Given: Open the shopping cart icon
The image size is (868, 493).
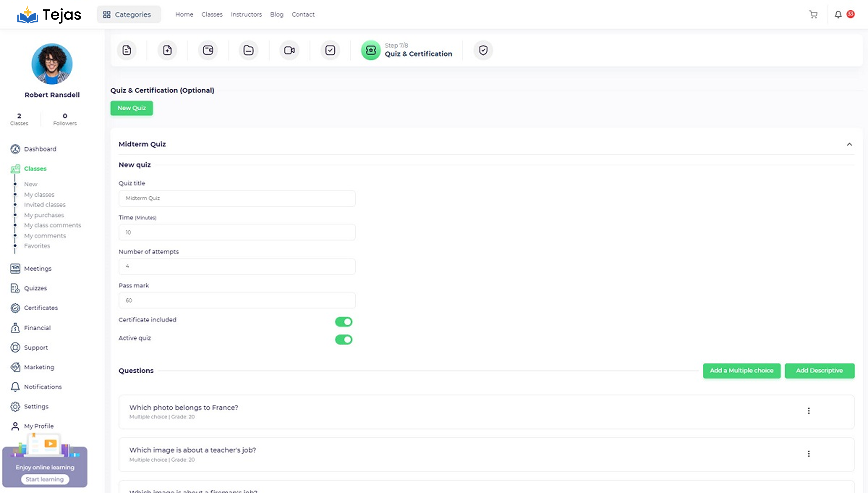Looking at the screenshot, I should 813,14.
